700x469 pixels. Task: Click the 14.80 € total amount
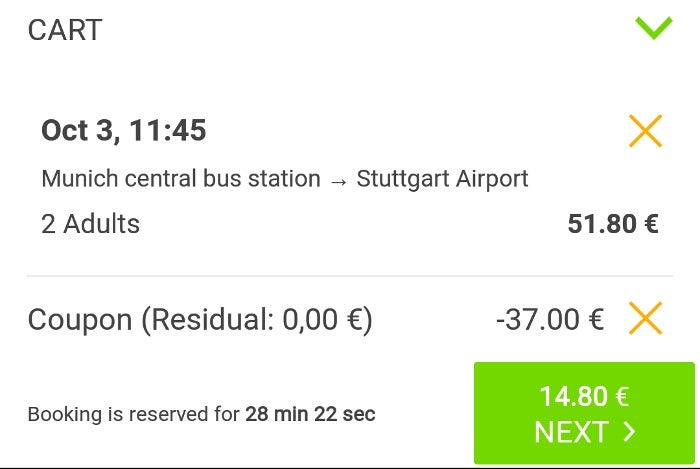coord(583,396)
